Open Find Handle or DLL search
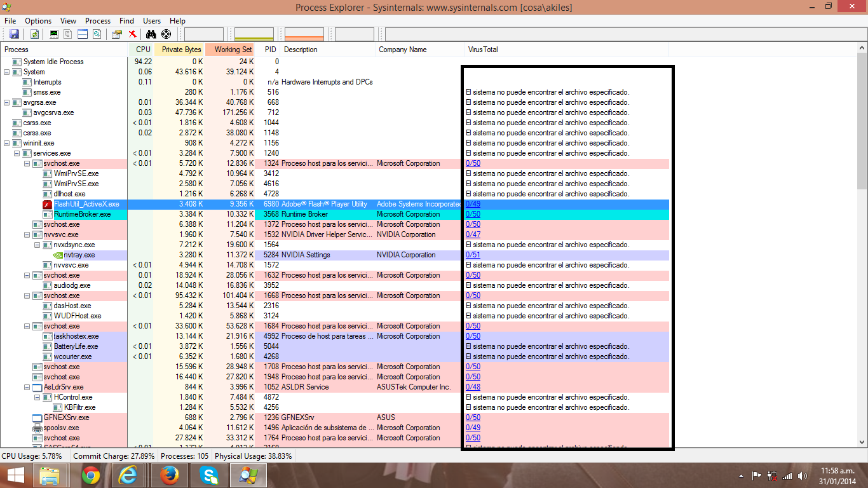 150,34
